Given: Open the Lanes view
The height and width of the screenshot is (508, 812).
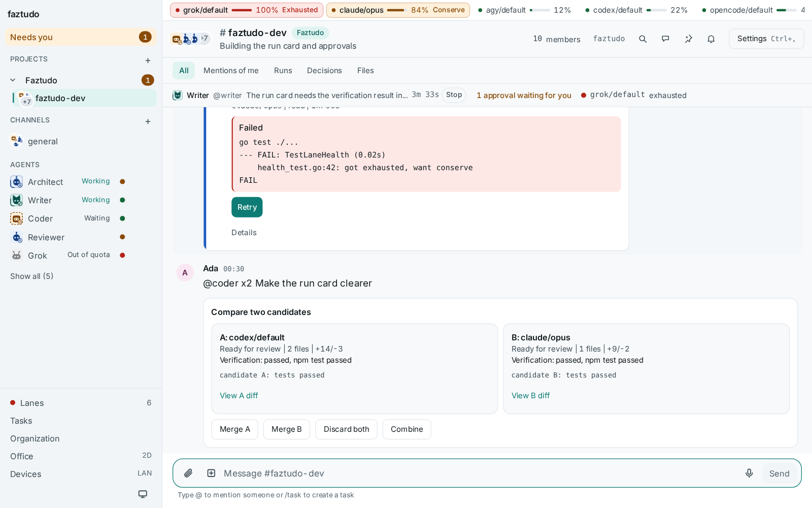Looking at the screenshot, I should pyautogui.click(x=81, y=403).
